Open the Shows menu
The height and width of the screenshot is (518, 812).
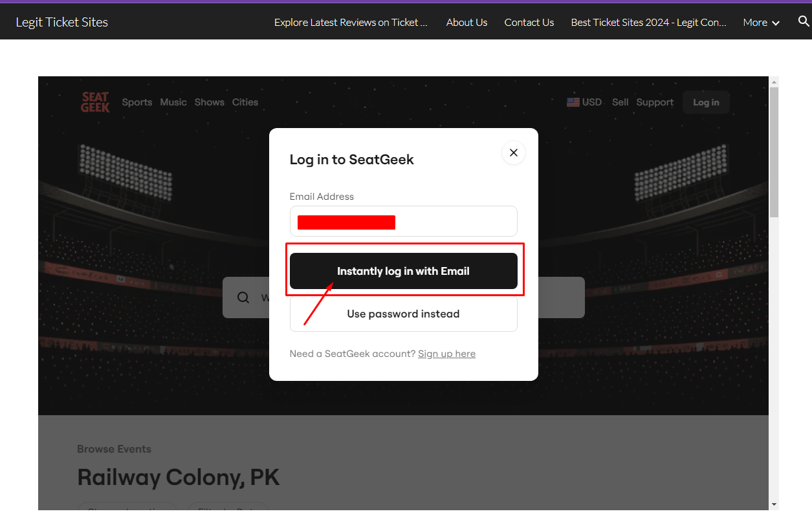pos(210,102)
